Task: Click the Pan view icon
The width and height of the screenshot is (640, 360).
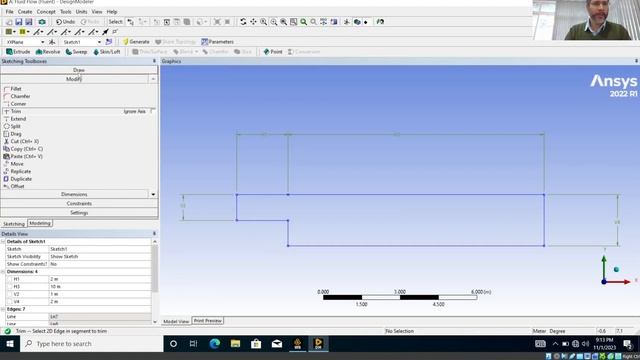Action: [253, 22]
